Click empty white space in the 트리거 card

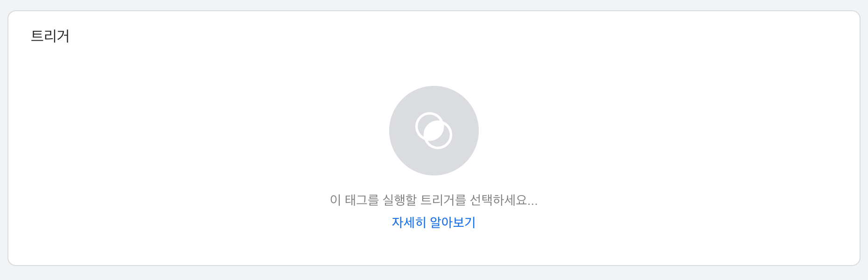187,140
